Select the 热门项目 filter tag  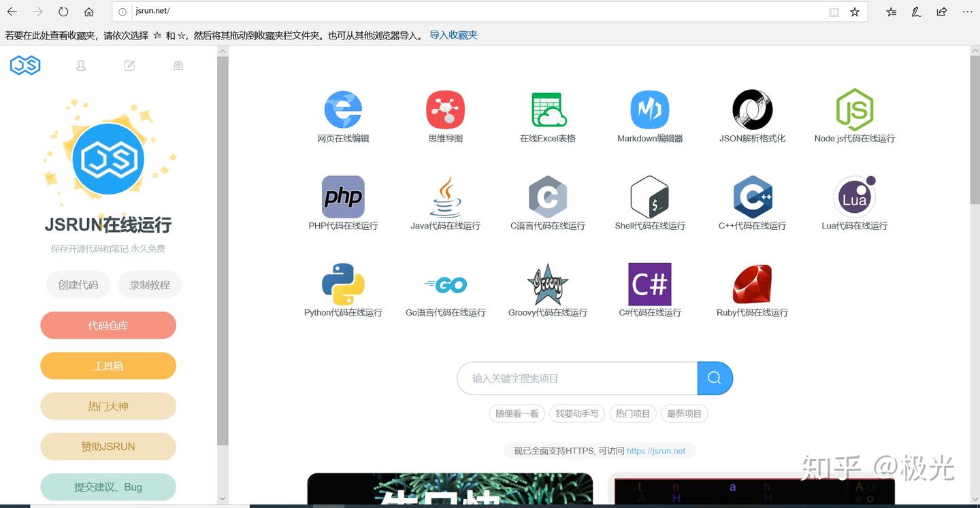click(633, 413)
